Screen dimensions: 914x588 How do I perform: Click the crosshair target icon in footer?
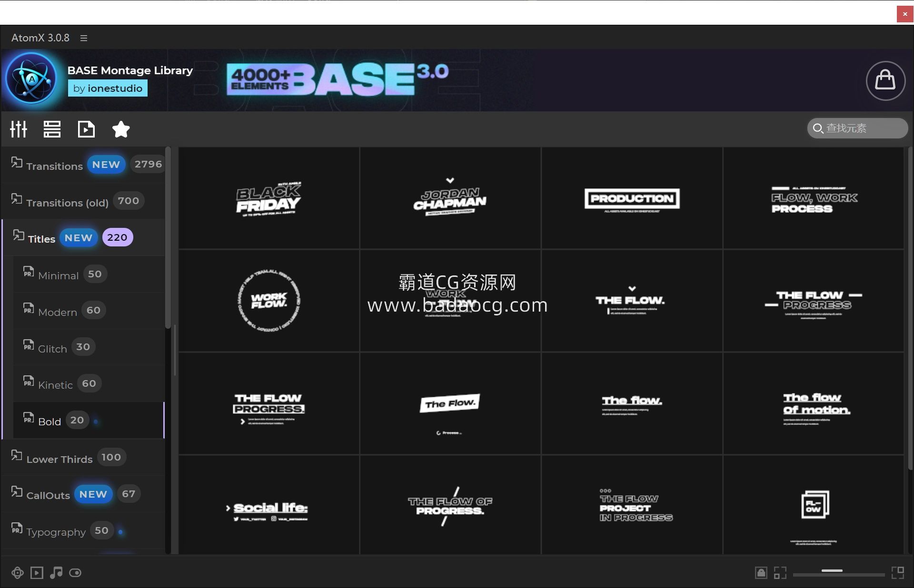click(x=18, y=573)
